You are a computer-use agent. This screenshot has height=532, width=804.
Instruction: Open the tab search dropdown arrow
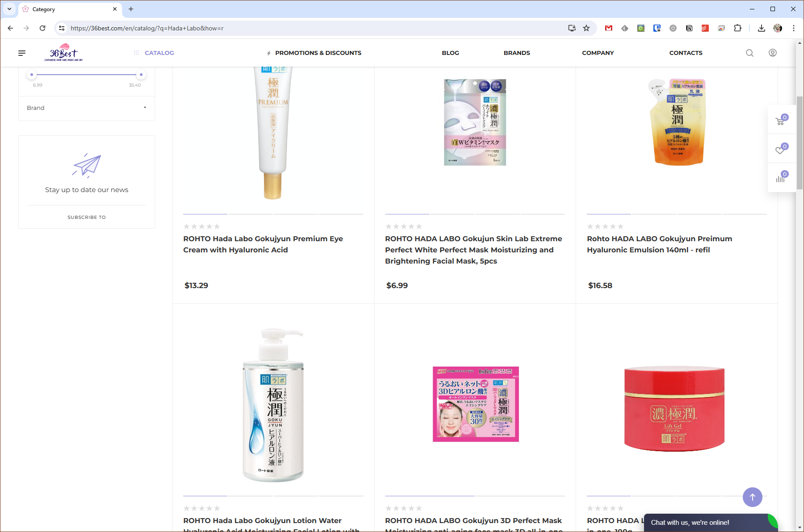click(9, 9)
